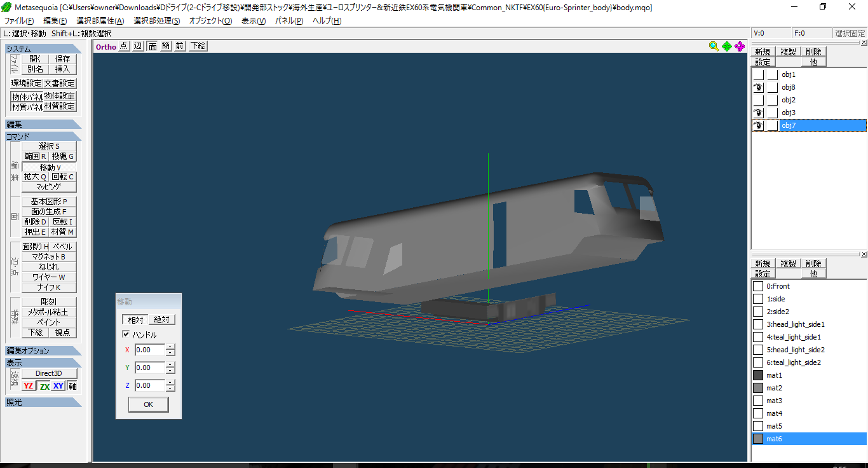Open the 編集(E) menu
The height and width of the screenshot is (468, 868).
(55, 21)
